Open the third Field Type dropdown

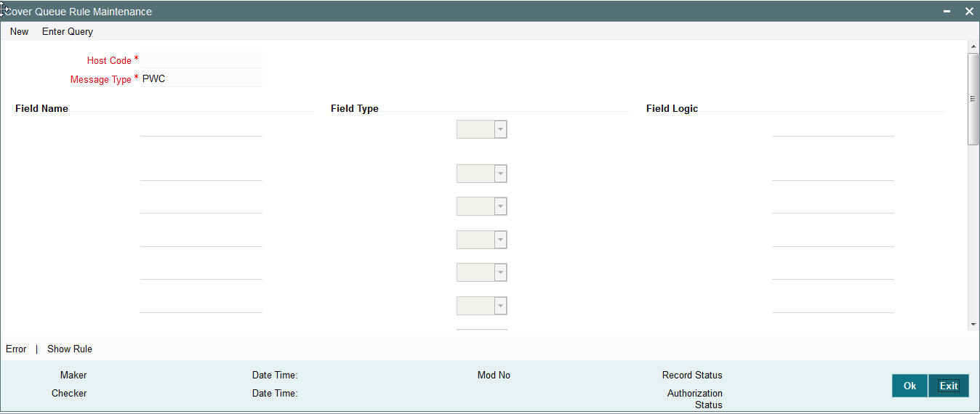pyautogui.click(x=481, y=206)
